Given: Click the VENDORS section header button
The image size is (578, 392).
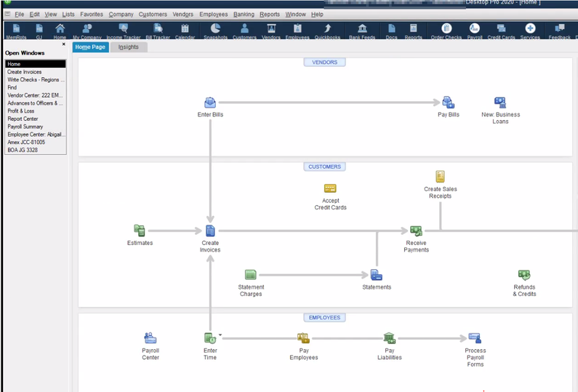Looking at the screenshot, I should tap(324, 63).
